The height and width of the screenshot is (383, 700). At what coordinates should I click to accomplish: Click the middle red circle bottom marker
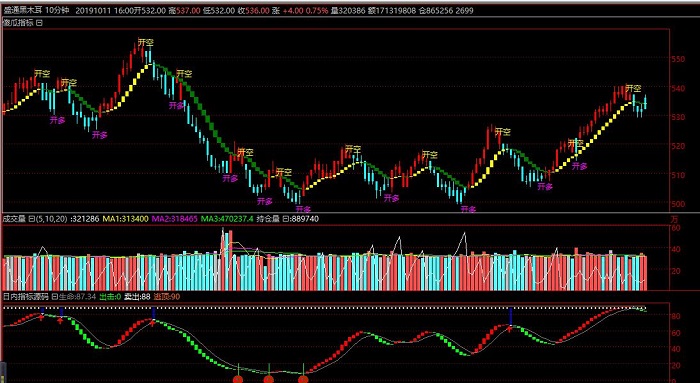tap(268, 379)
